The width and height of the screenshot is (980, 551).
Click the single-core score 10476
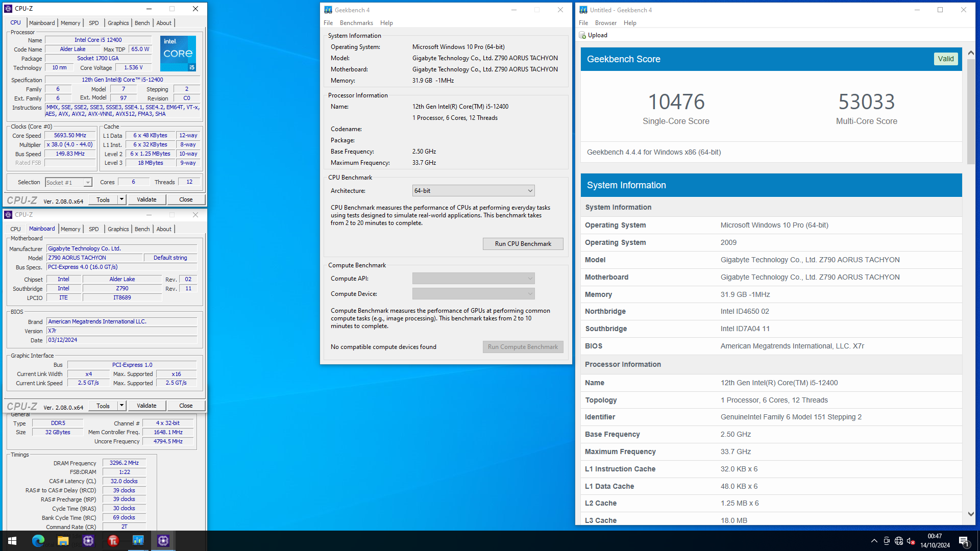point(676,102)
